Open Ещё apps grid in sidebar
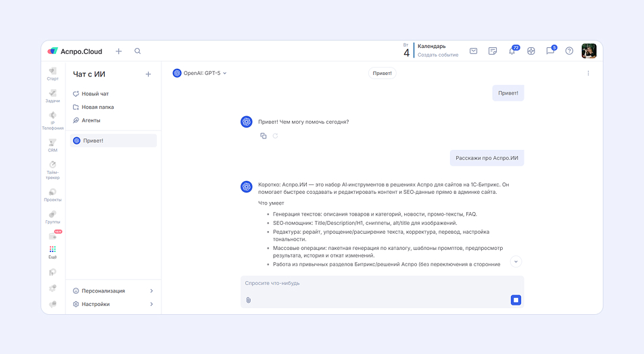This screenshot has width=644, height=354. pyautogui.click(x=53, y=252)
